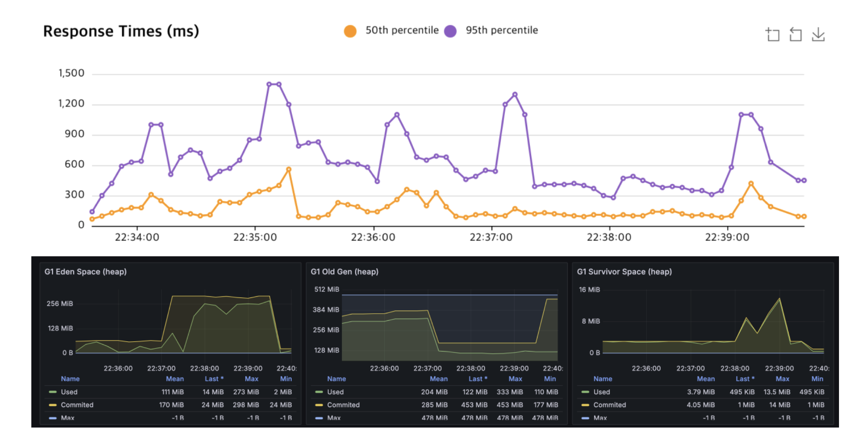Image resolution: width=868 pixels, height=443 pixels.
Task: Open the G1 Eden Space panel title menu
Action: click(x=85, y=272)
